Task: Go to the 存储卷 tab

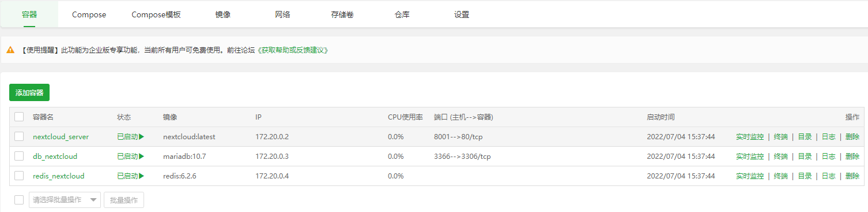Action: click(342, 14)
